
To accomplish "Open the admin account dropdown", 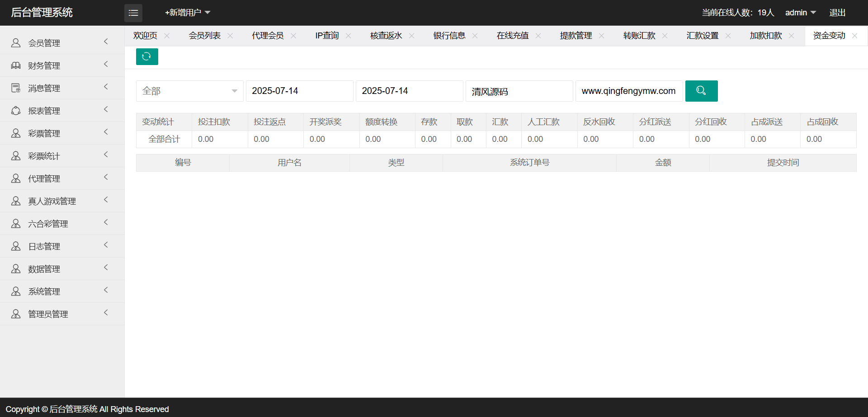I will pyautogui.click(x=800, y=13).
